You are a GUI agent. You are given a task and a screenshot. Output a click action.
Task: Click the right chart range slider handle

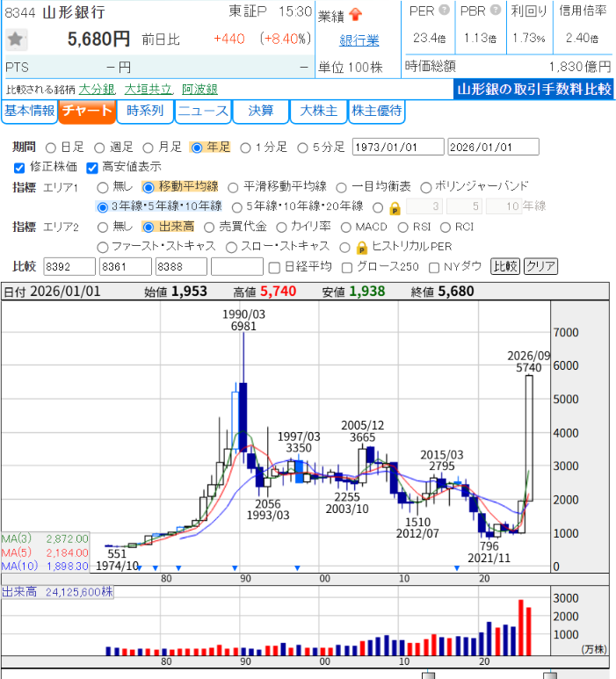(550, 675)
